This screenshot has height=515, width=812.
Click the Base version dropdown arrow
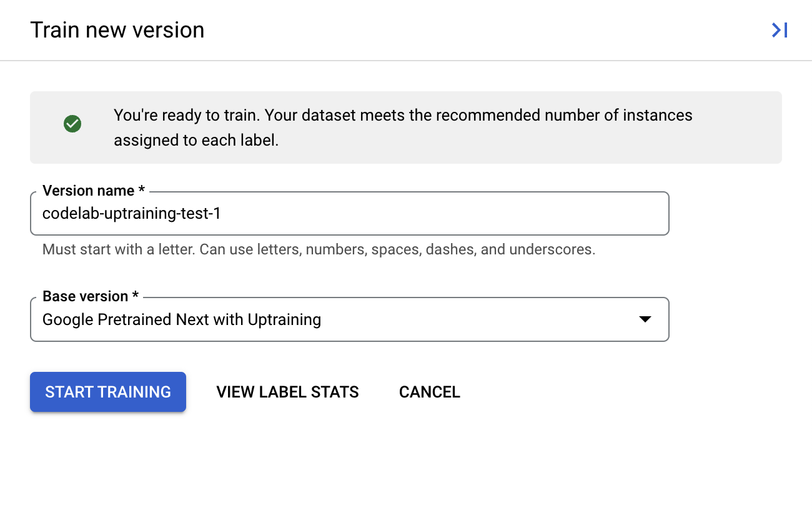coord(645,319)
